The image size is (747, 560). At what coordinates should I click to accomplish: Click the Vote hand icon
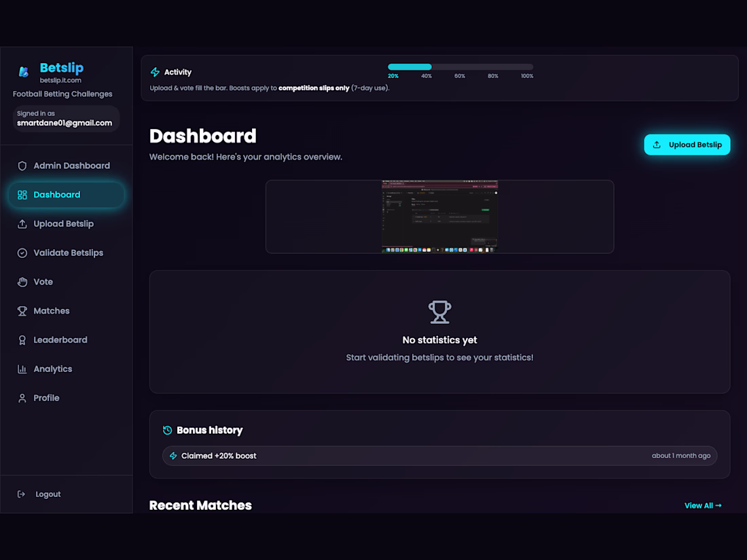click(22, 282)
